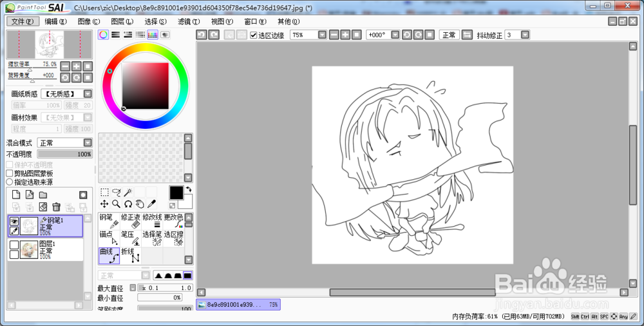The image size is (644, 326).
Task: Swap foreground and background colors
Action: click(x=189, y=189)
